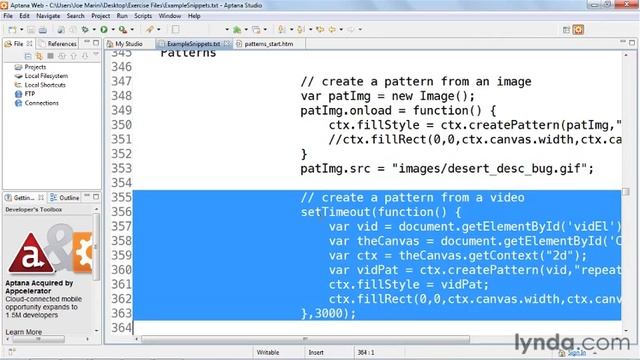Open the Scripts menu
Image resolution: width=640 pixels, height=360 pixels.
click(x=143, y=16)
